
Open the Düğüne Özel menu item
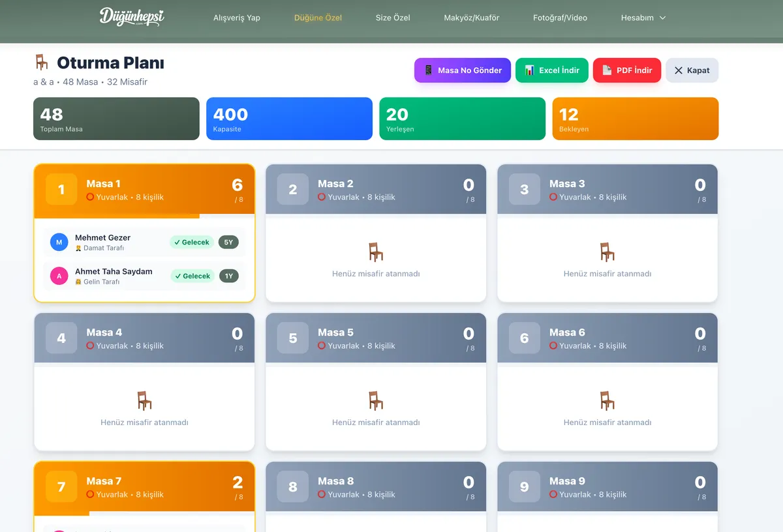(x=318, y=18)
